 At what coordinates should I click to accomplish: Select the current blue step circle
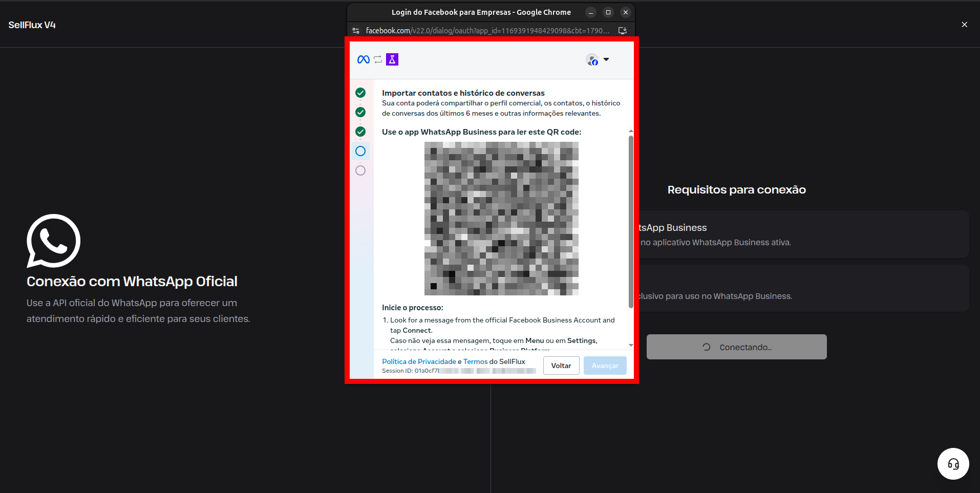[360, 151]
